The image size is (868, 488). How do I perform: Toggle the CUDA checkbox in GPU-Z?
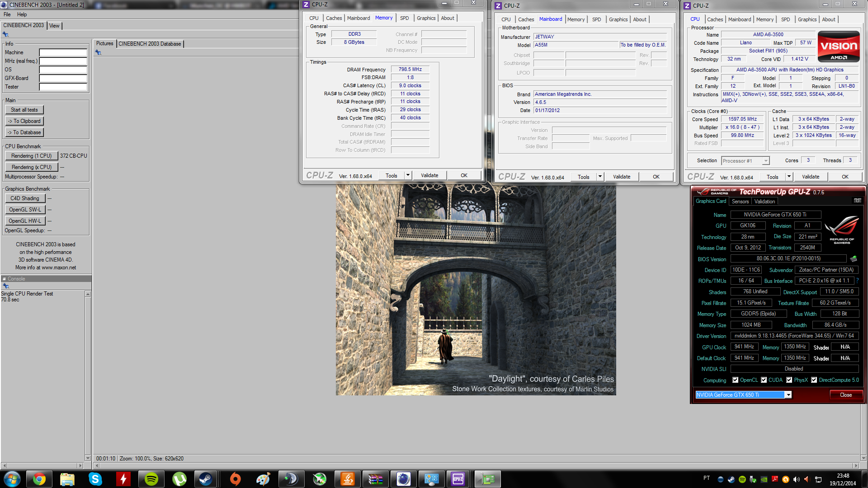point(764,380)
